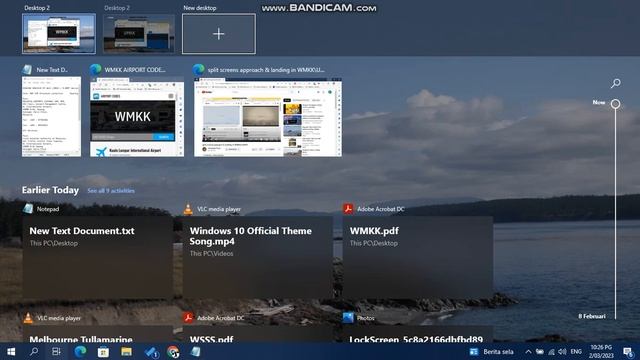Click the Task View taskbar button
The width and height of the screenshot is (640, 360).
(56, 351)
